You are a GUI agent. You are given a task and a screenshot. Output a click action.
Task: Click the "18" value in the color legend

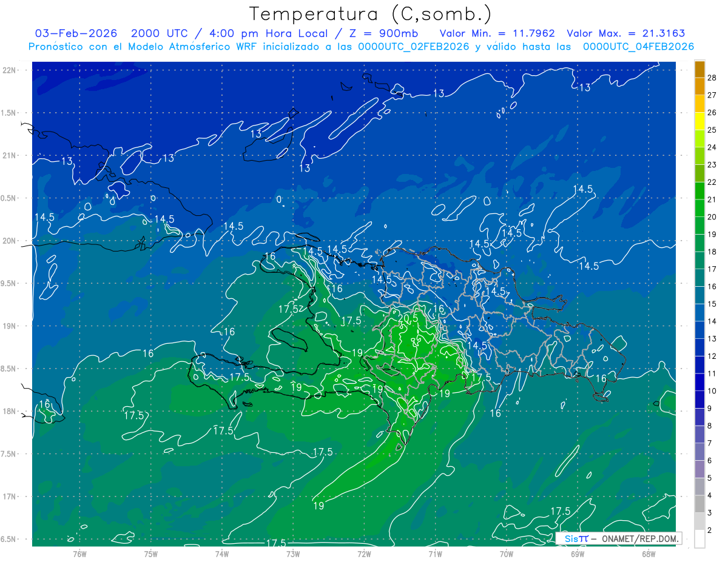coord(712,252)
